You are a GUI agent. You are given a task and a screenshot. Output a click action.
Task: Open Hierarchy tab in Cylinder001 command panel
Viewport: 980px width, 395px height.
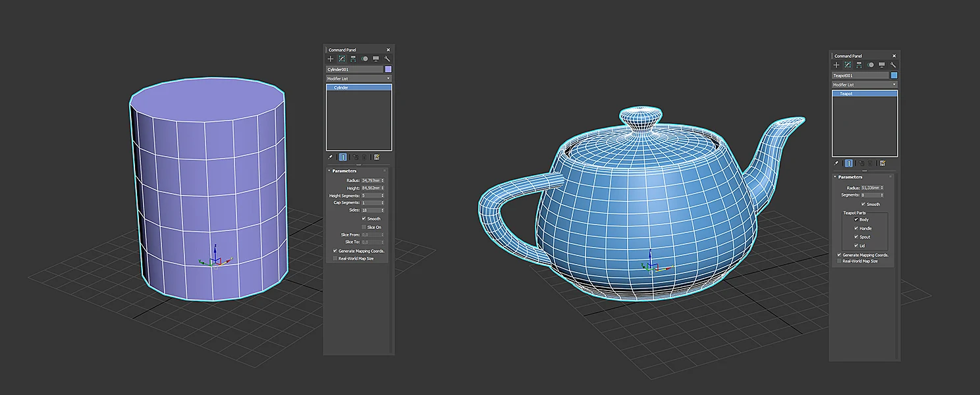click(x=353, y=59)
